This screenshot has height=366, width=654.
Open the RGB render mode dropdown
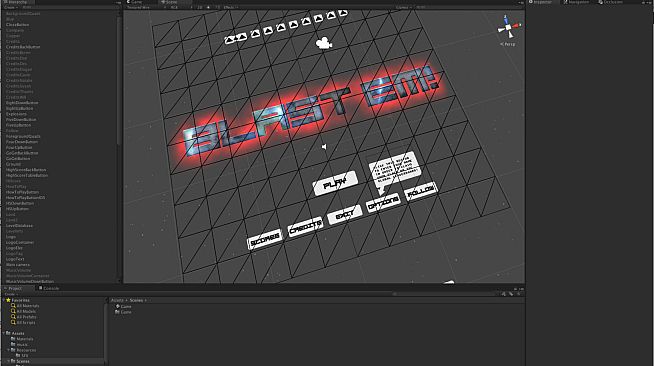pyautogui.click(x=181, y=8)
